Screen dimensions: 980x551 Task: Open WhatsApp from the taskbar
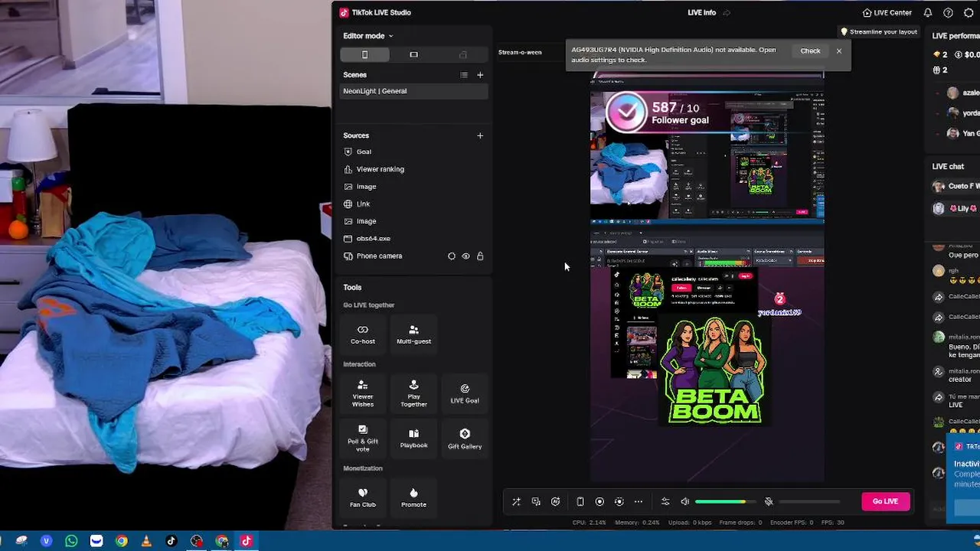pos(71,541)
